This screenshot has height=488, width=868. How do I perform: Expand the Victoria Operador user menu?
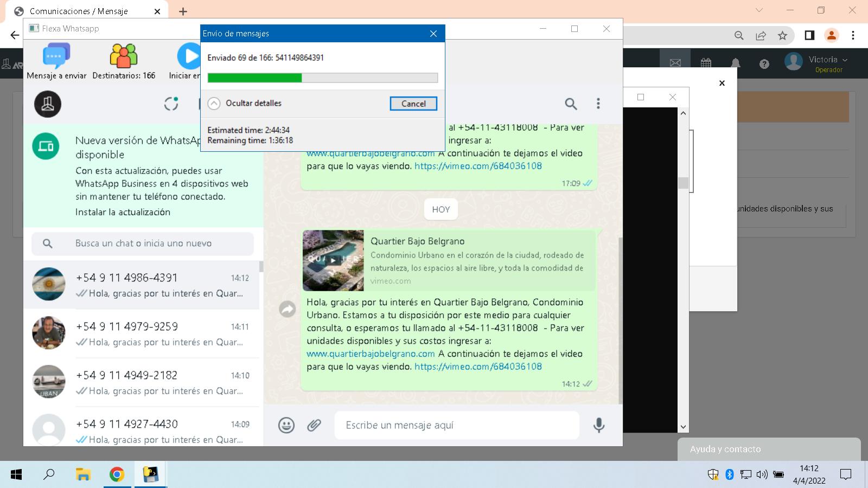pos(816,63)
